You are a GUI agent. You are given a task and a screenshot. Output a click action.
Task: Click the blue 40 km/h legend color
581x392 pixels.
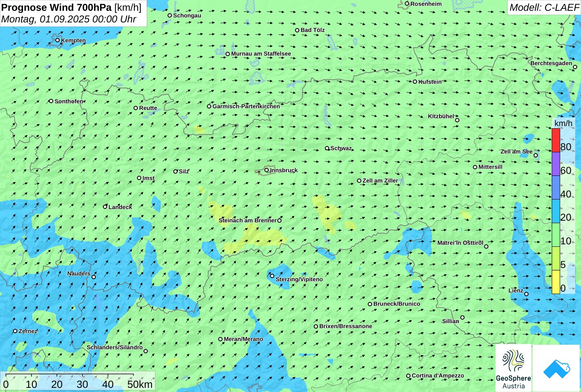coord(556,188)
